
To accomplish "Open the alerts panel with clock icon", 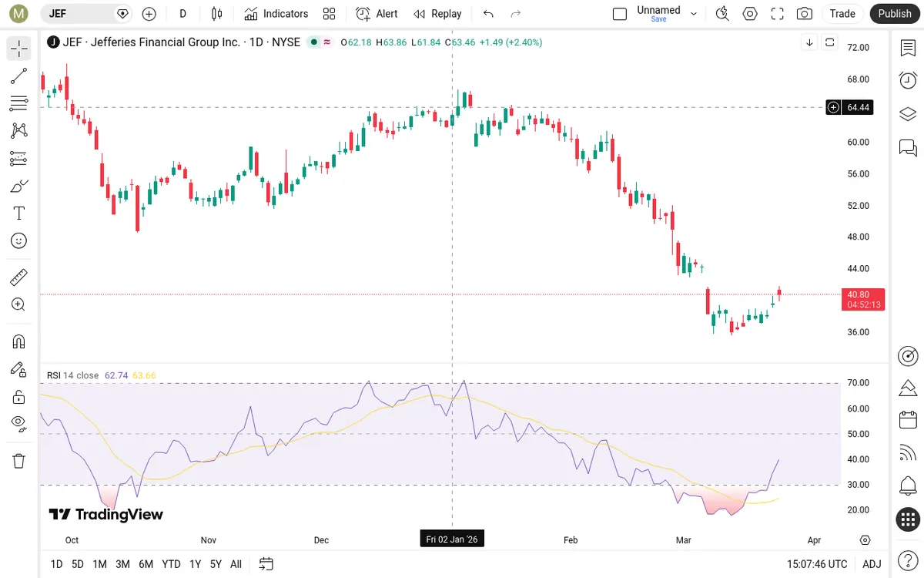I will (908, 80).
